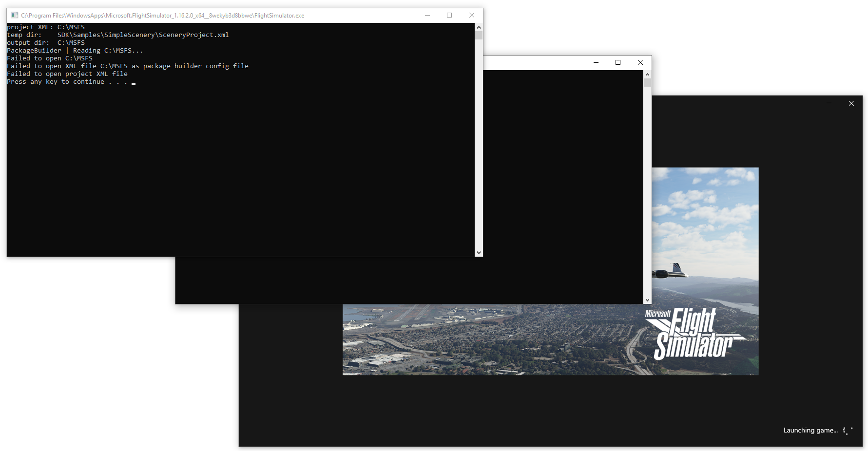868x451 pixels.
Task: Click the maximize icon on the console window
Action: (x=449, y=15)
